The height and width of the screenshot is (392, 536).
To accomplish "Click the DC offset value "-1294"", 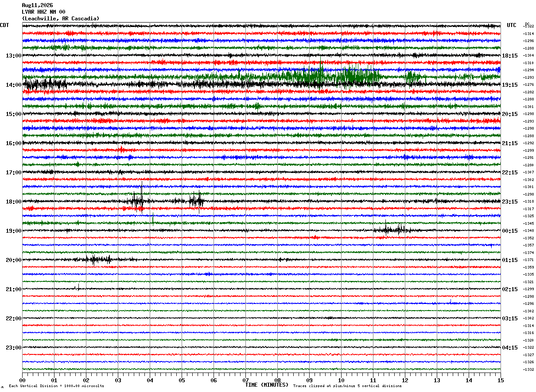I will [x=528, y=70].
